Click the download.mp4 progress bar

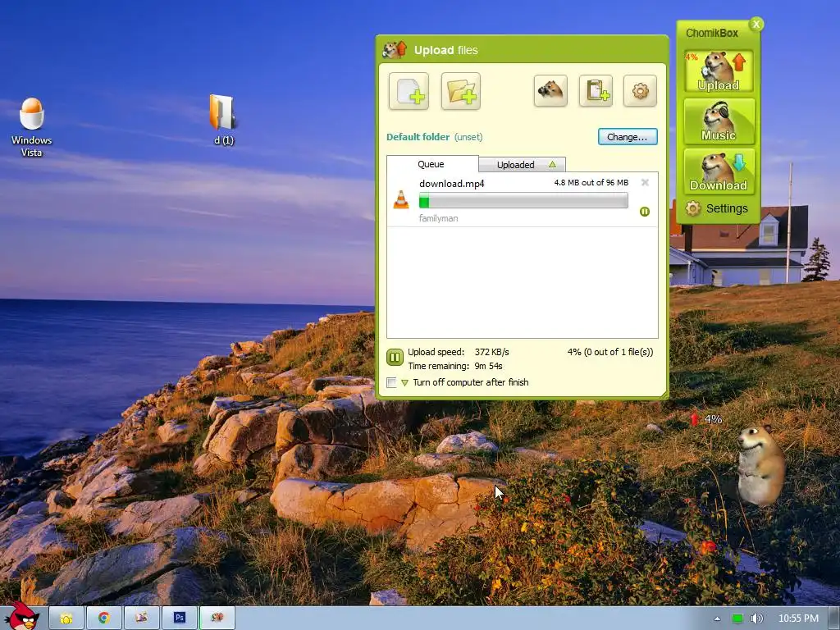(x=523, y=201)
